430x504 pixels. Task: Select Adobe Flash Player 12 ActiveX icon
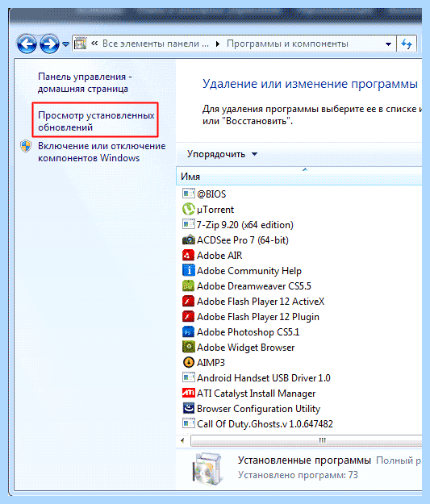pos(189,301)
